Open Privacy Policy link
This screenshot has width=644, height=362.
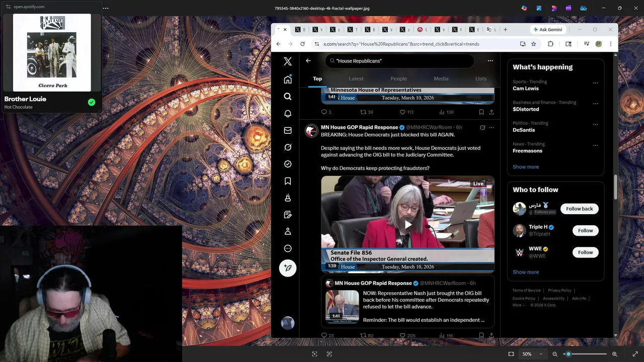559,290
